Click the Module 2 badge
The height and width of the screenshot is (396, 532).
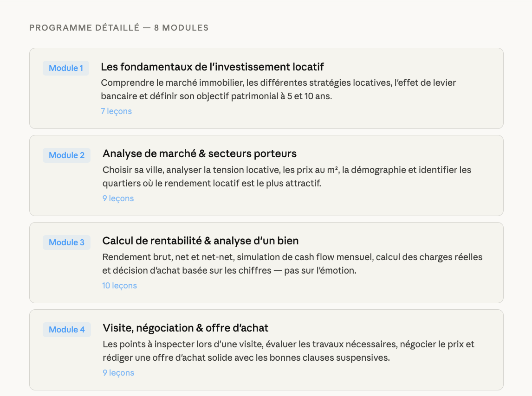(67, 155)
